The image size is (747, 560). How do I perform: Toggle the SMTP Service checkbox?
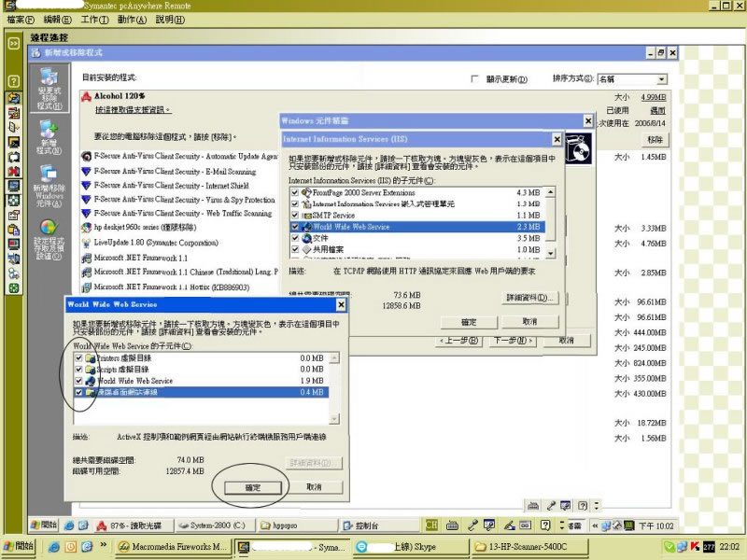point(295,216)
